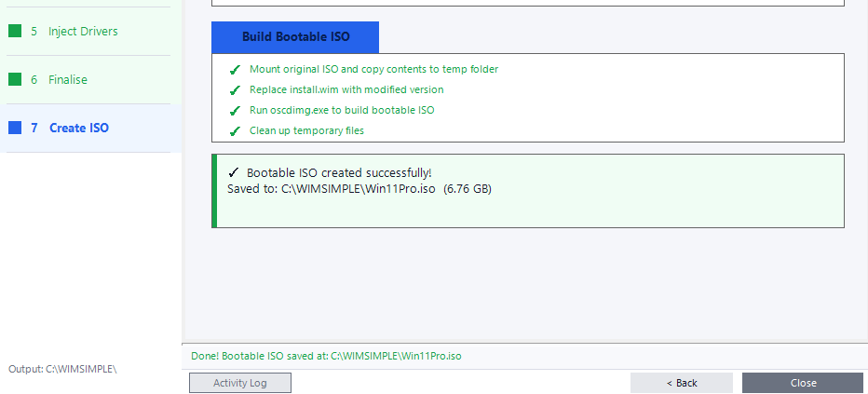Click the Build Bootable ISO header tab
868x394 pixels.
click(x=295, y=37)
